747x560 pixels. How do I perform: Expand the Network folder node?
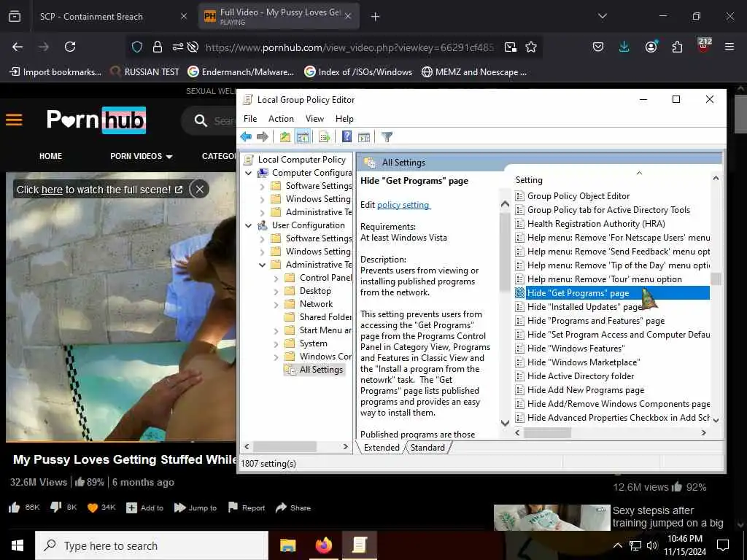(276, 304)
